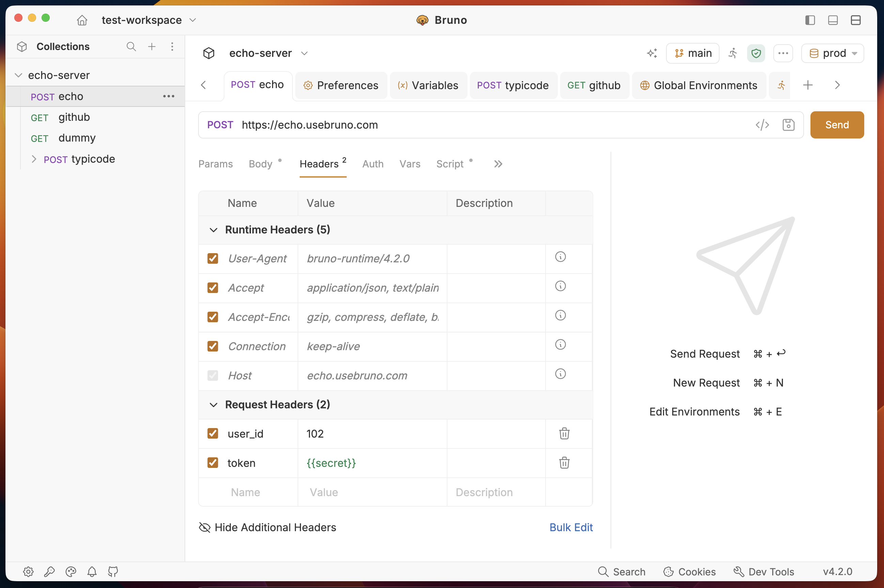Image resolution: width=884 pixels, height=588 pixels.
Task: Uncheck the Connection runtime header
Action: [x=213, y=346]
